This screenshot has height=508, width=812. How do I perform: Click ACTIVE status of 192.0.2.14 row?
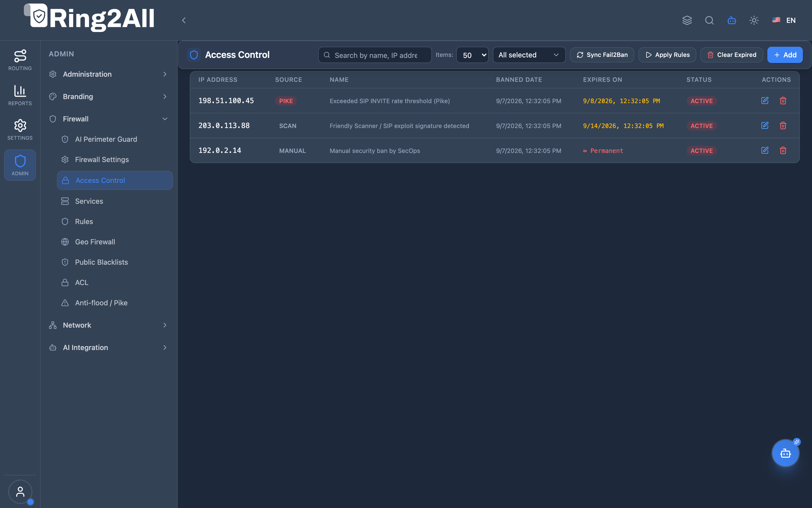pyautogui.click(x=701, y=151)
